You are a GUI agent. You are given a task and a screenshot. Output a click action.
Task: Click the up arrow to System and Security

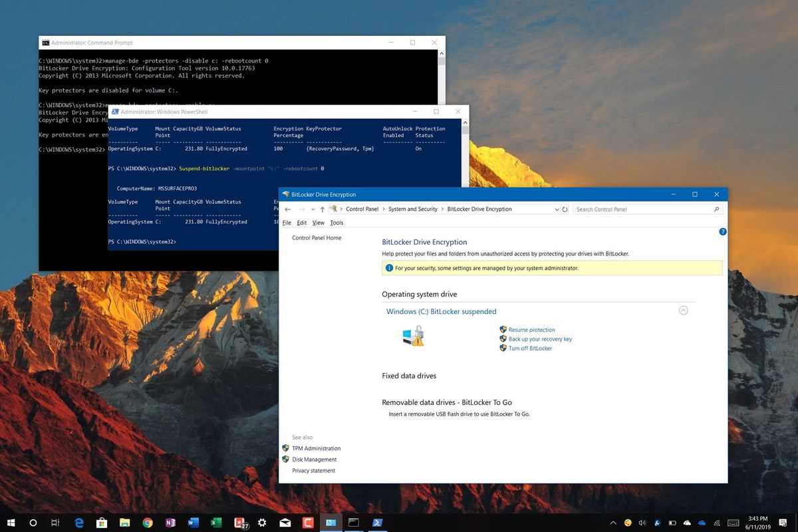pos(321,209)
